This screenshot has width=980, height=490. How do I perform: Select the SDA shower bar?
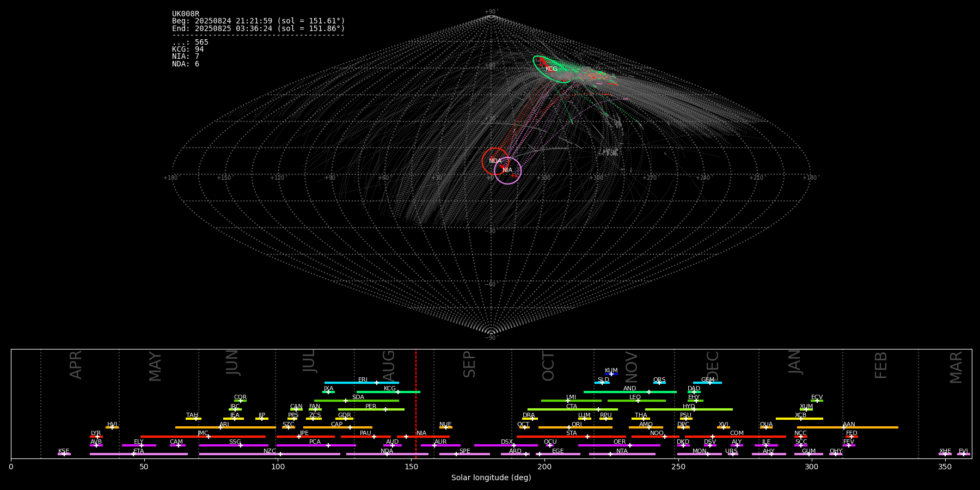(x=357, y=400)
